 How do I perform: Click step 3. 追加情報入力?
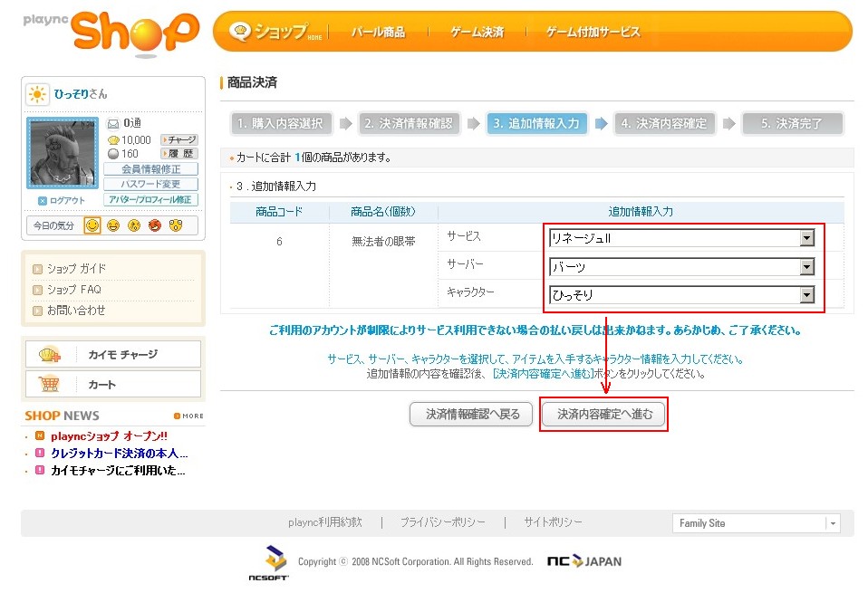[536, 123]
